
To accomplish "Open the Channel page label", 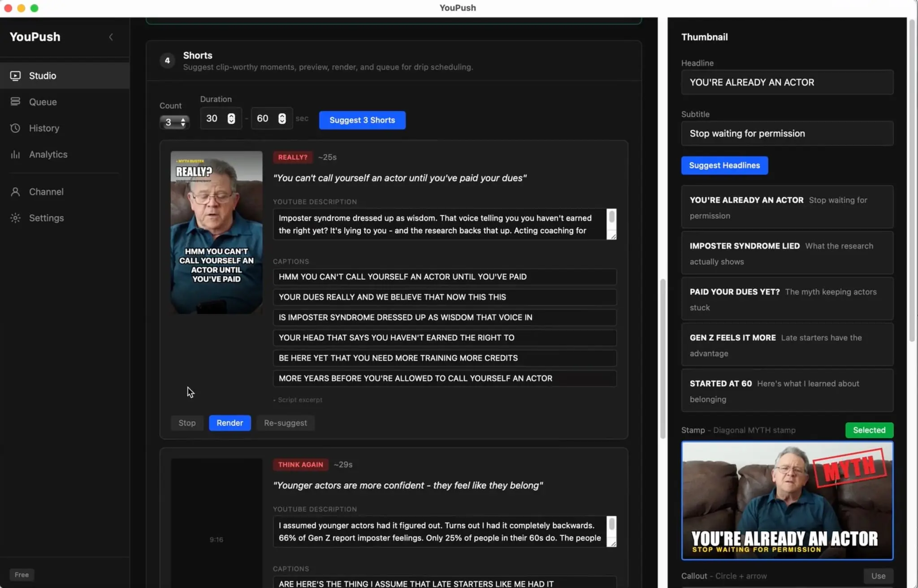I will point(46,192).
